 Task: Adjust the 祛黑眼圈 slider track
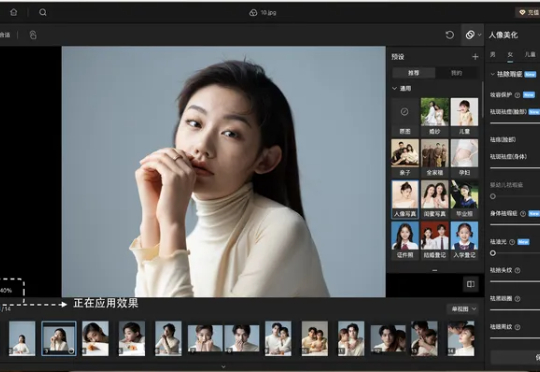(515, 310)
